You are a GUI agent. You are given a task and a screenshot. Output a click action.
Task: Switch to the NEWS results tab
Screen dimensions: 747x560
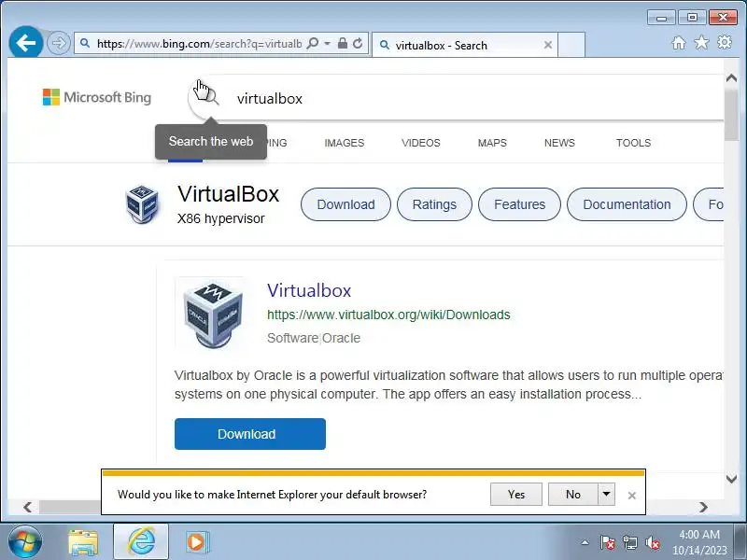click(559, 143)
